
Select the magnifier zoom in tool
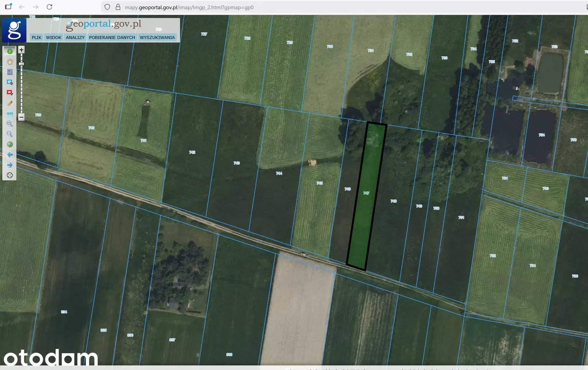pos(10,124)
